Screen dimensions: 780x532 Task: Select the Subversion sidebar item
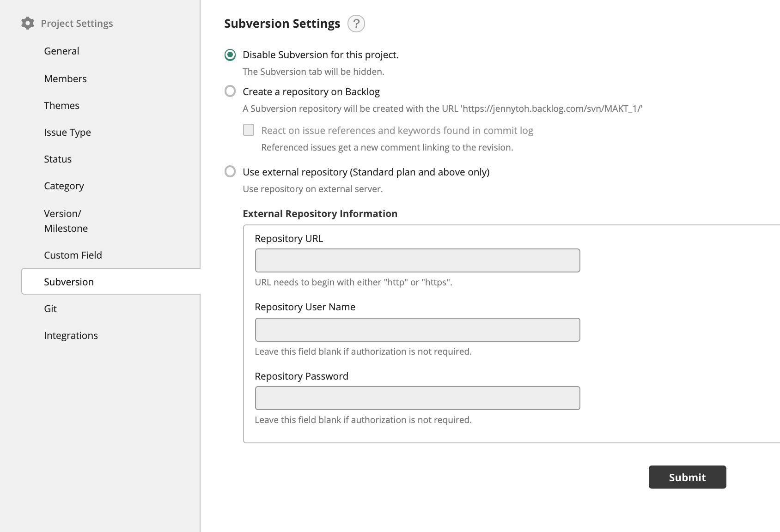(111, 281)
